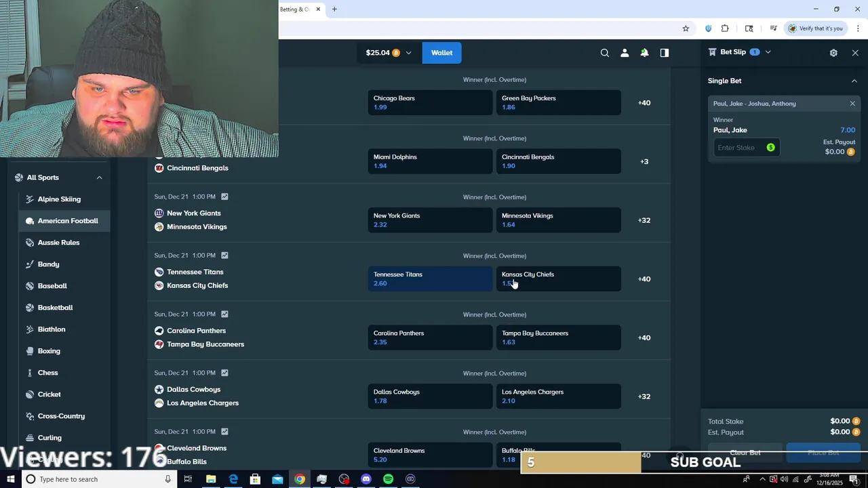Bet on Tennessee Titans at 2.60

pyautogui.click(x=430, y=279)
